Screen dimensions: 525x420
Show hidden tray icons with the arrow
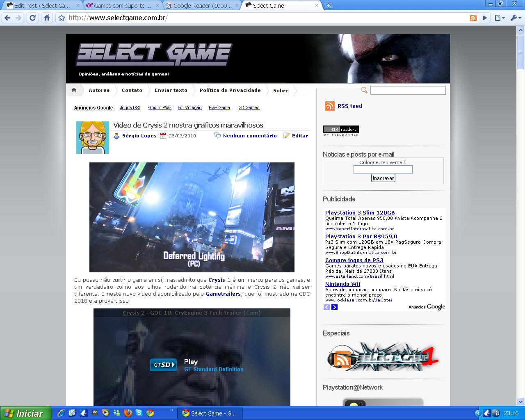(478, 413)
